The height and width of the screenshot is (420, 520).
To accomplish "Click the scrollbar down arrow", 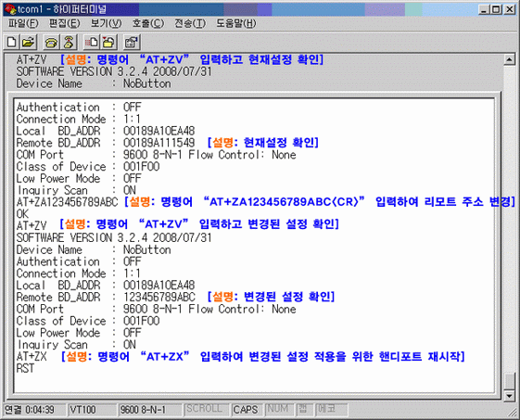I will pyautogui.click(x=509, y=395).
